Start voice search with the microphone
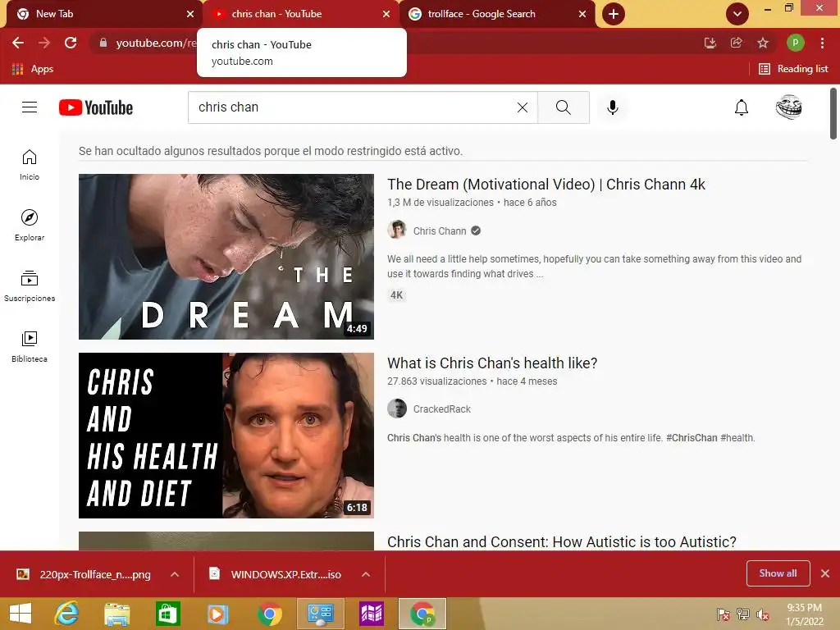The image size is (840, 630). pyautogui.click(x=612, y=107)
